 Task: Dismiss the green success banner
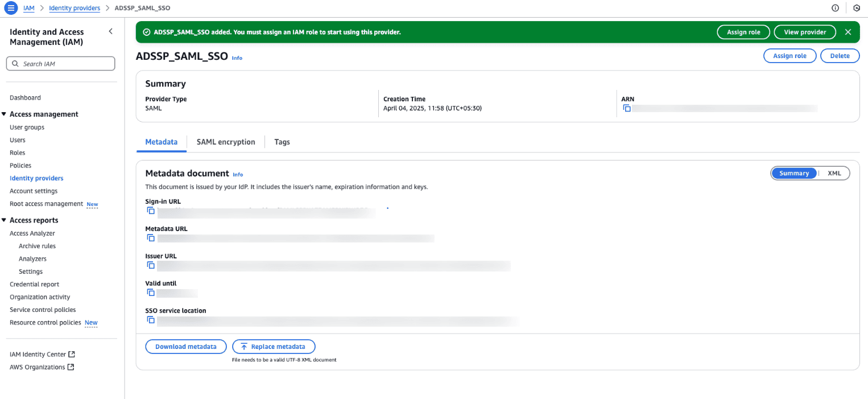click(x=848, y=32)
